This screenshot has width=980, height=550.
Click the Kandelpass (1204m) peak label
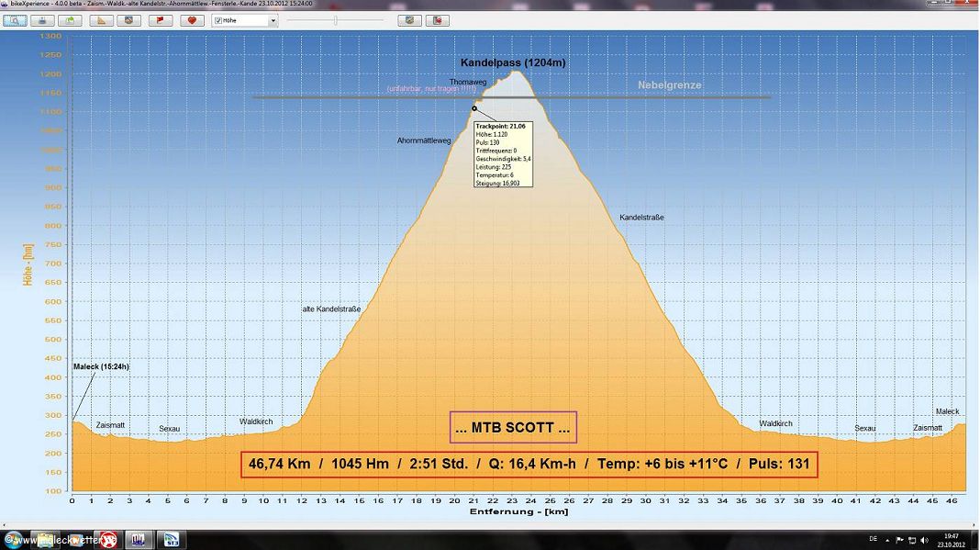pos(512,62)
